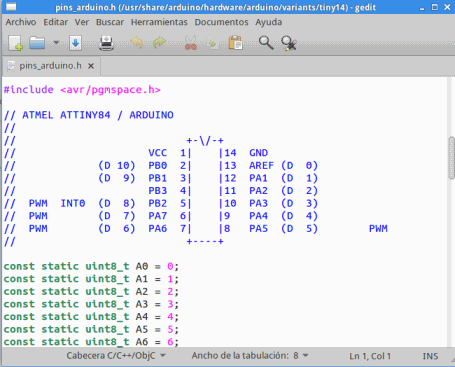
Task: Click PA6 in the pin diagram
Action: click(x=157, y=229)
